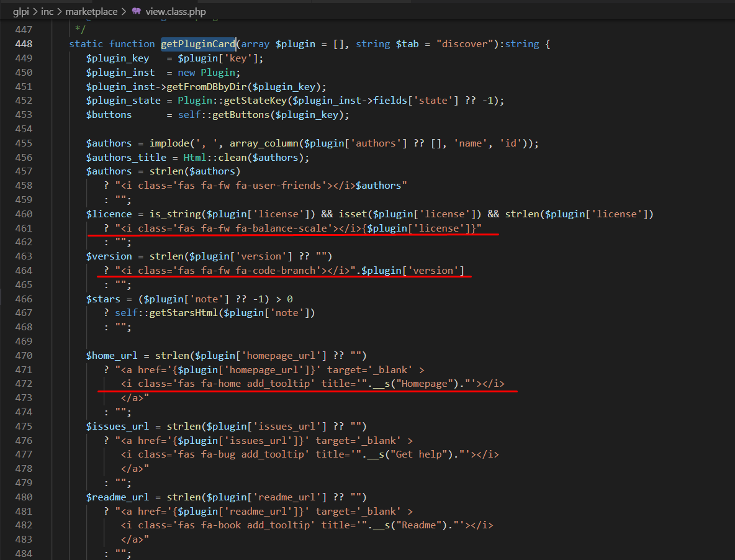Click $authors_title variable on line 456
The image size is (735, 560).
point(126,158)
